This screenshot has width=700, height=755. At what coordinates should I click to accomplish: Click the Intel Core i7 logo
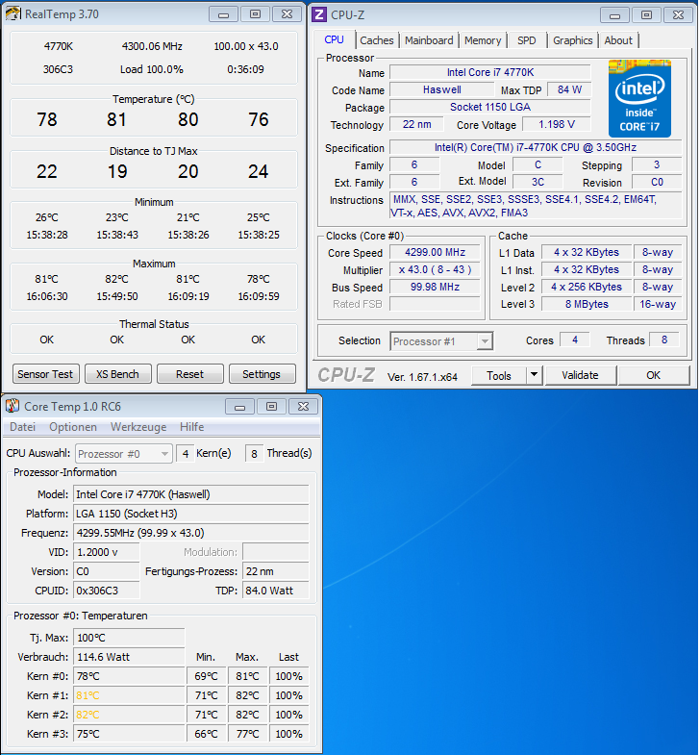pos(639,98)
